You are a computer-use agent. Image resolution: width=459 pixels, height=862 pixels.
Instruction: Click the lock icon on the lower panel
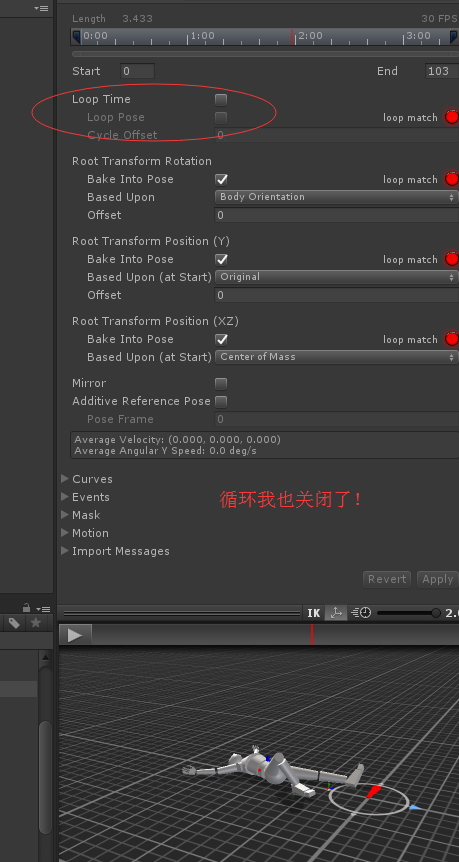pos(26,607)
